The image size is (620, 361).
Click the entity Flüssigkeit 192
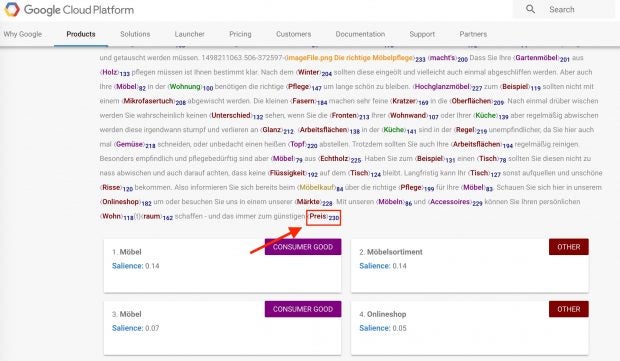[x=293, y=174]
